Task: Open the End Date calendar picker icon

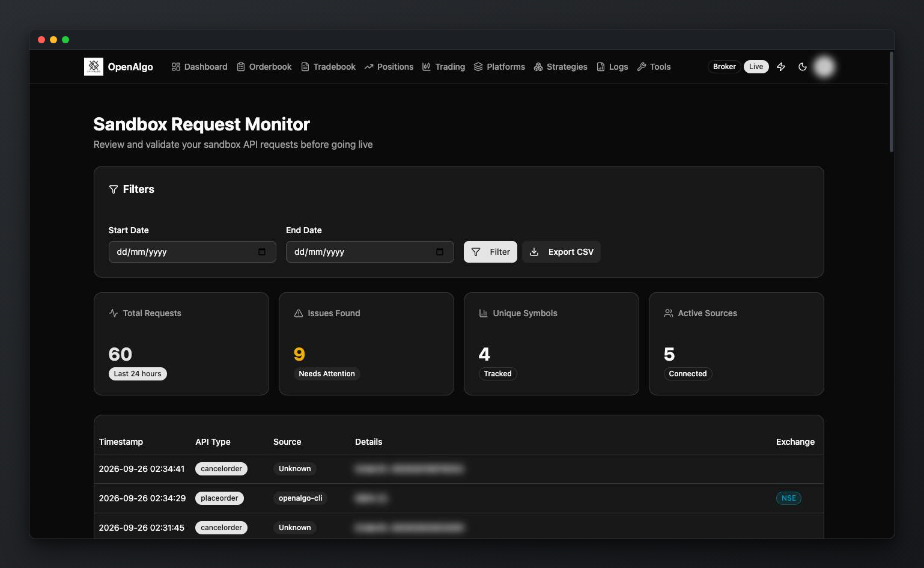Action: (x=440, y=252)
